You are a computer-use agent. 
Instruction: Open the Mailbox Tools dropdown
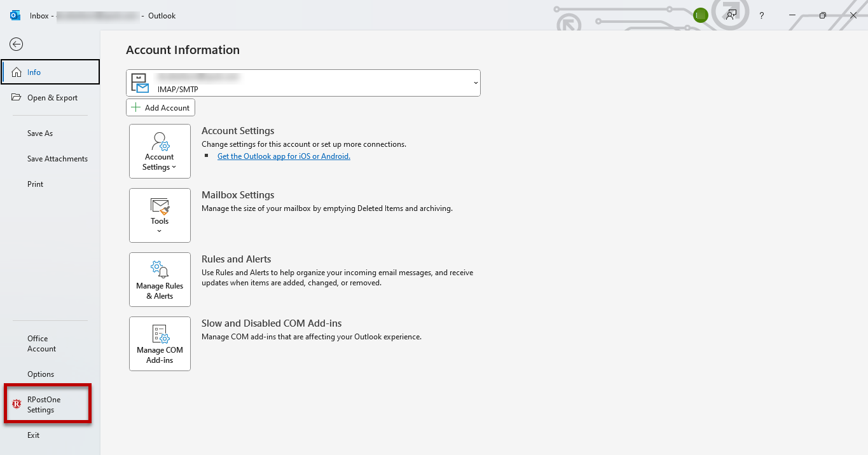[160, 215]
